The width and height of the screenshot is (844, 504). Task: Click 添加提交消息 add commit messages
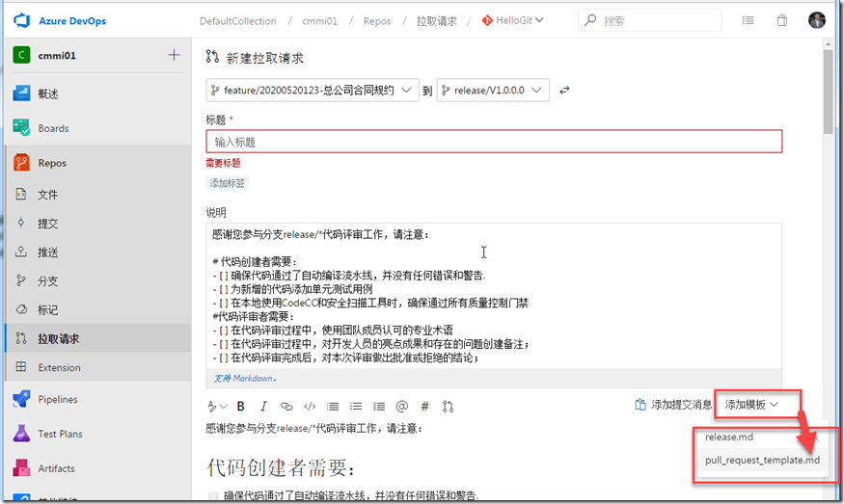click(673, 405)
